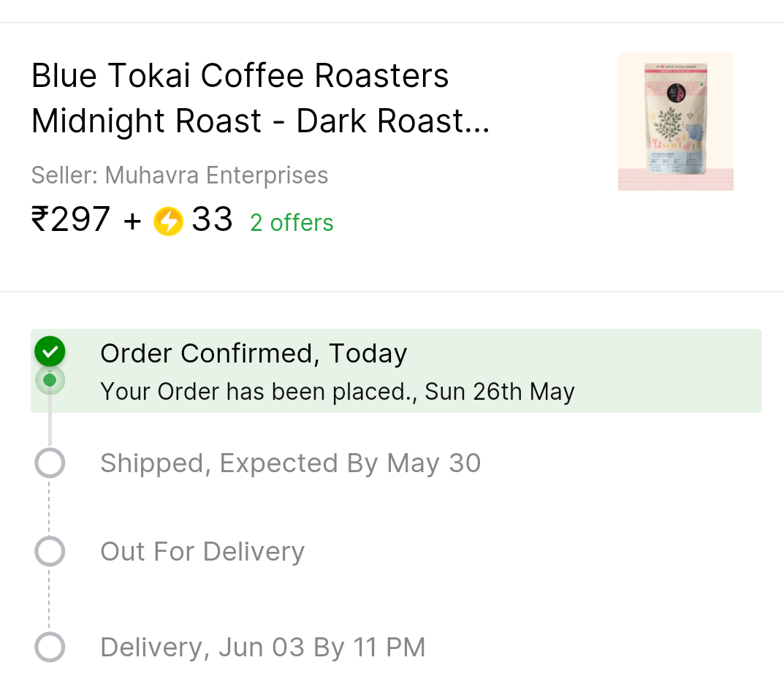Viewport: 784px width, 698px height.
Task: Click the solid tracking line below confirmed
Action: point(50,417)
